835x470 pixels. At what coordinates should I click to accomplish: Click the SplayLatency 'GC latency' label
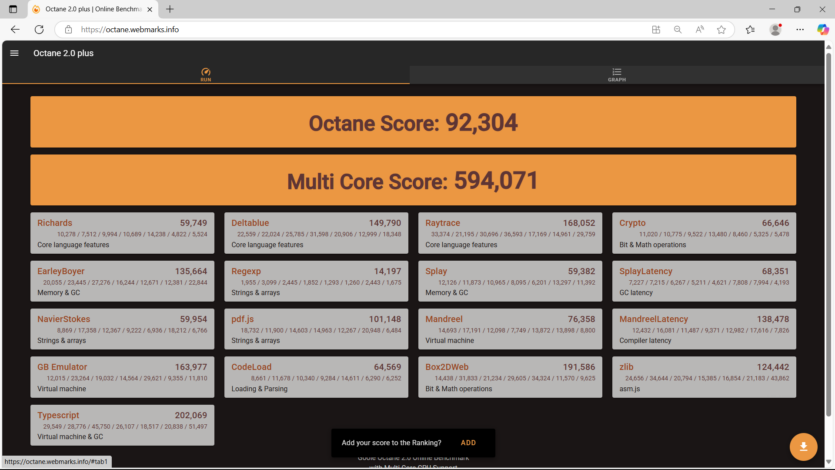(635, 293)
